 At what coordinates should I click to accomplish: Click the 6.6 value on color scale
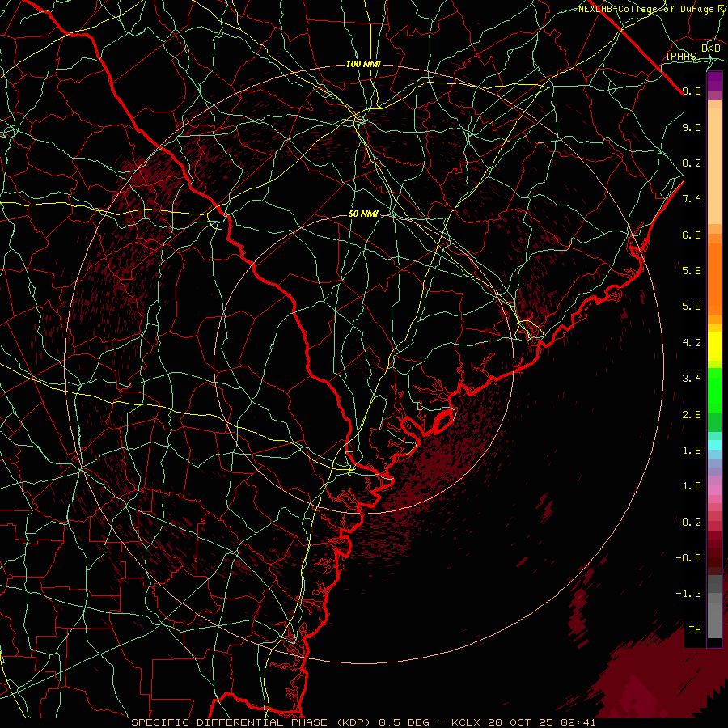coord(692,235)
